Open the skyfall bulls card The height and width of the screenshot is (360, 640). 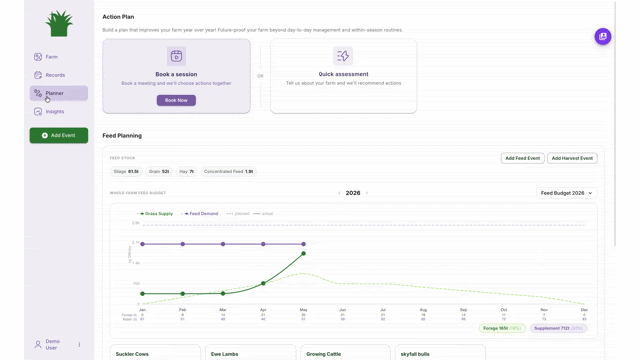click(440, 352)
